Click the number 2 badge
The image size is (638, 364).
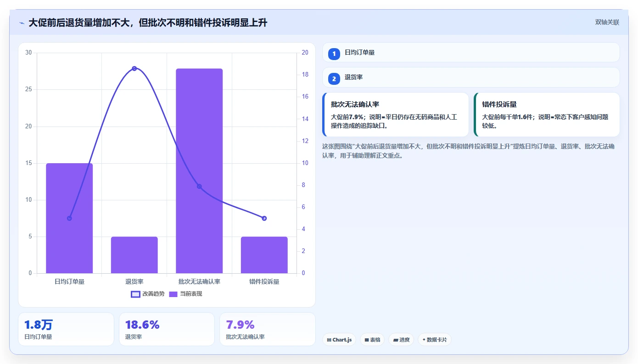334,79
